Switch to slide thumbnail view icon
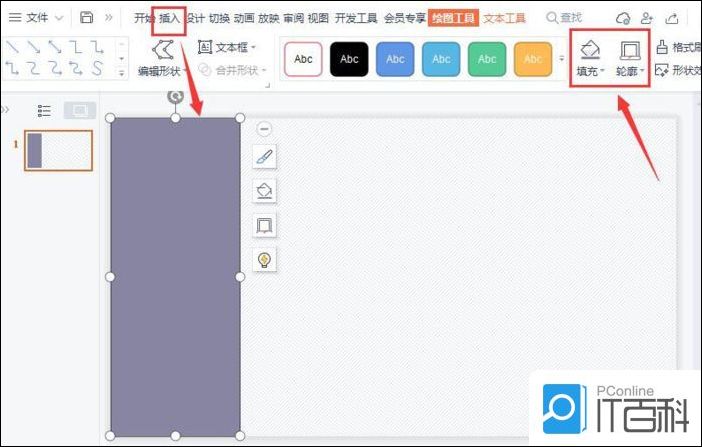Image resolution: width=702 pixels, height=447 pixels. [x=80, y=110]
